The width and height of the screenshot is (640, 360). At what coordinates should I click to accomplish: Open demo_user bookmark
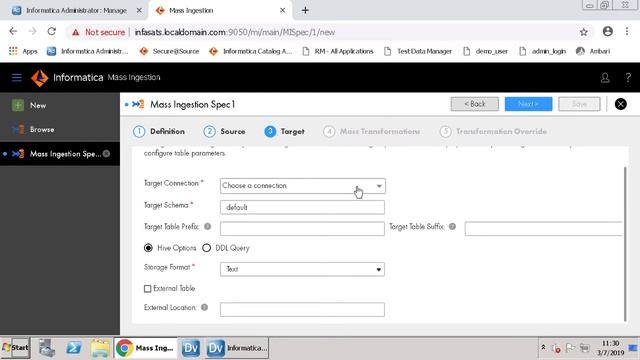(485, 51)
